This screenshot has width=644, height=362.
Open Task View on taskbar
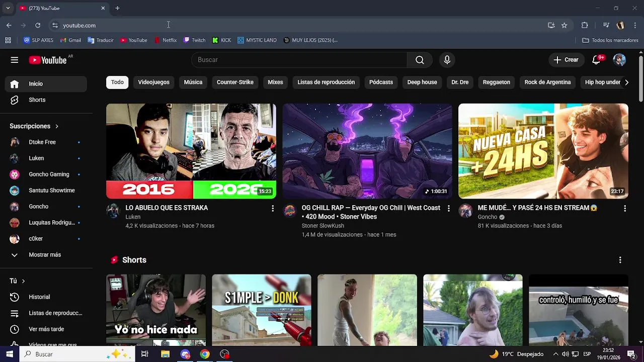coord(145,354)
